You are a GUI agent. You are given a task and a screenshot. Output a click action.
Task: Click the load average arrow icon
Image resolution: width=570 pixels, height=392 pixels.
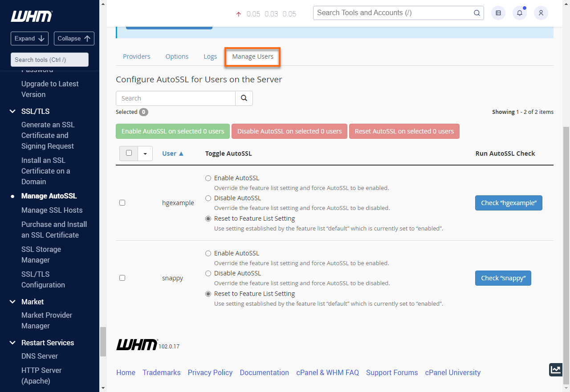tap(238, 14)
